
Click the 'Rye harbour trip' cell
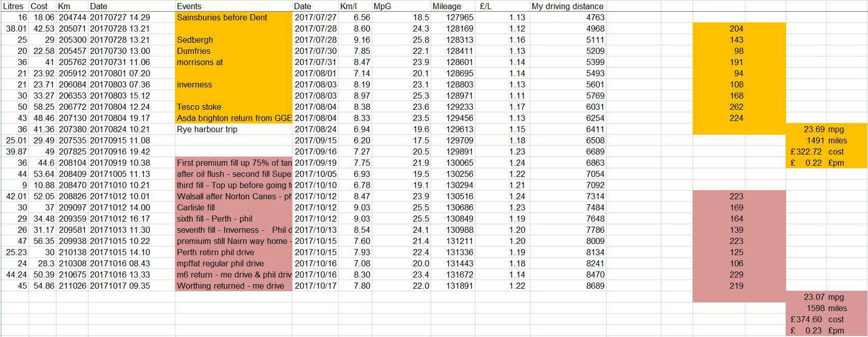click(x=234, y=129)
